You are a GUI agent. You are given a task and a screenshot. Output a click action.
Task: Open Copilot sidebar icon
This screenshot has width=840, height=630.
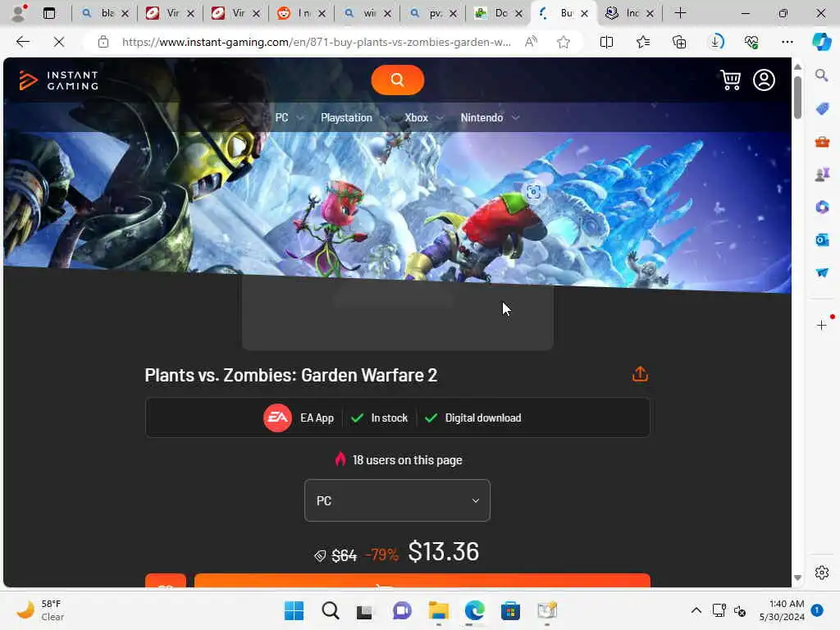(x=822, y=42)
